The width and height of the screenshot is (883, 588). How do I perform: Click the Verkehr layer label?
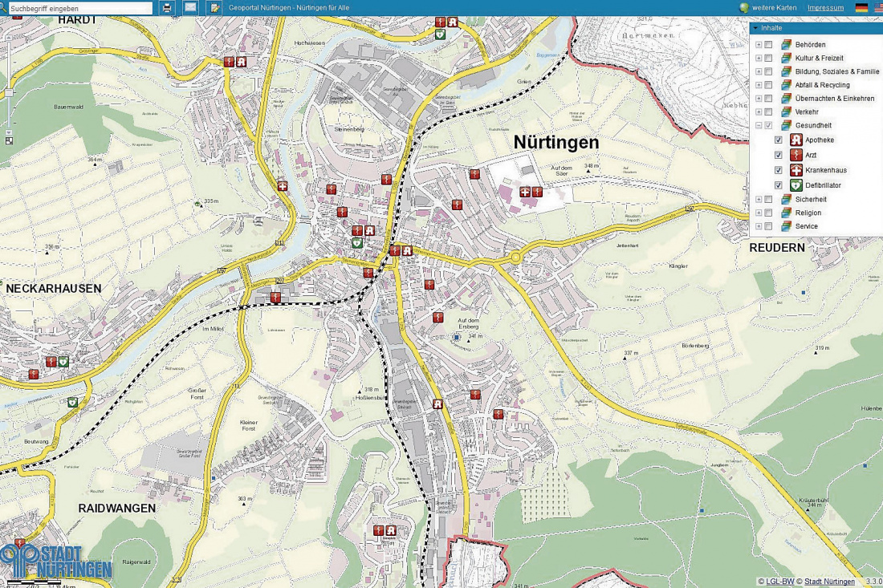click(807, 112)
